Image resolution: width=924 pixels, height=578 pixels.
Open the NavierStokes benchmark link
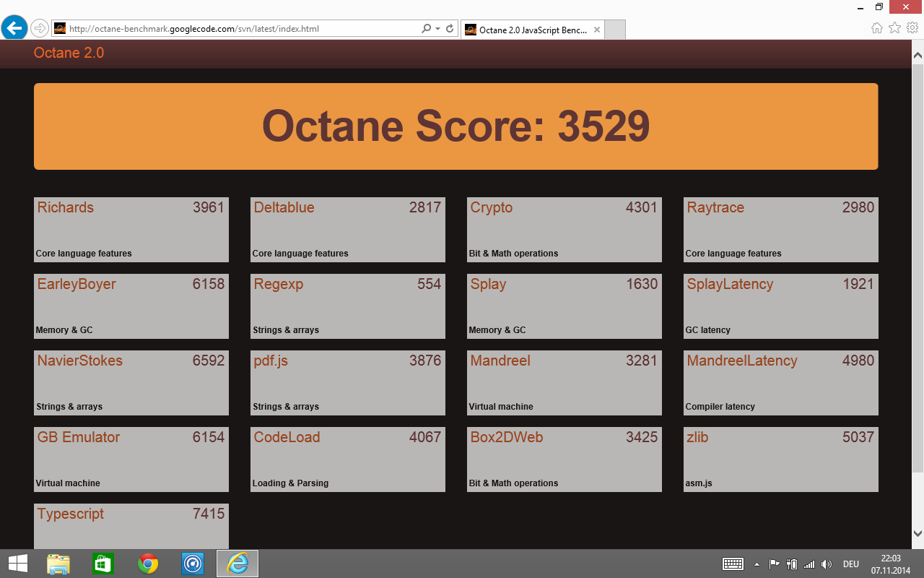pos(80,361)
